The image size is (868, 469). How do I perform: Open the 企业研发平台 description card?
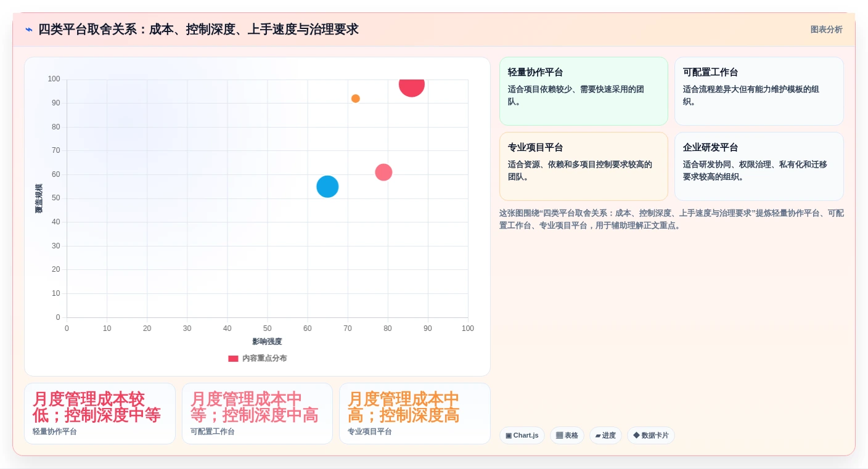pos(759,166)
